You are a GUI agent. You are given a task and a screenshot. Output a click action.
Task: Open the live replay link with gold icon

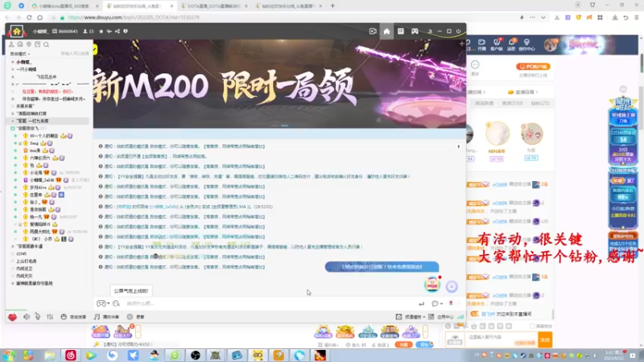click(522, 92)
